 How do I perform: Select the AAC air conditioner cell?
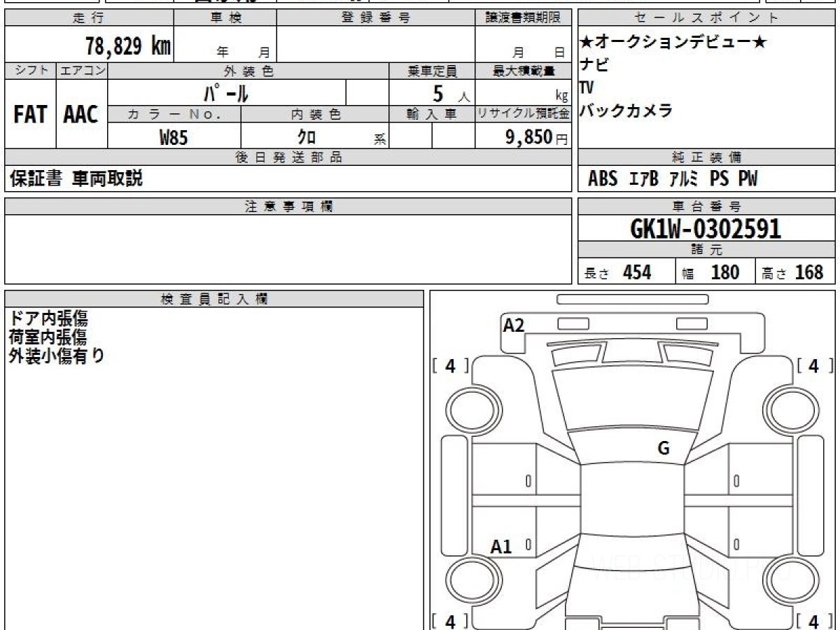81,114
